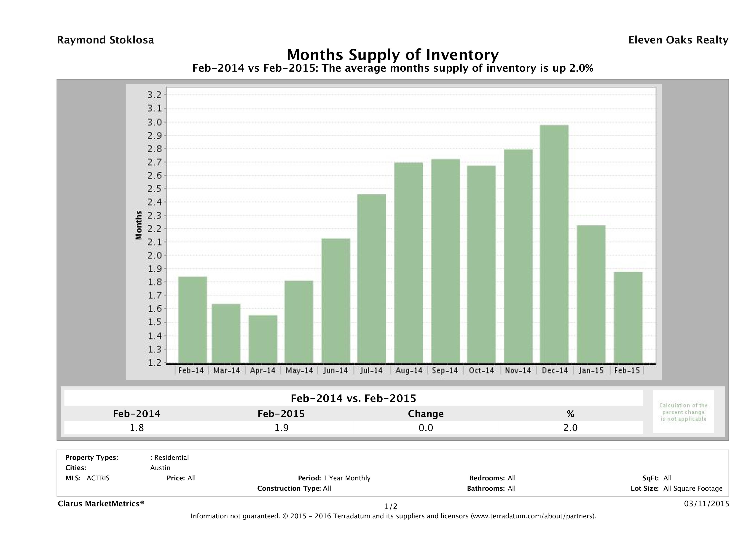This screenshot has width=738, height=560.
Task: Select the Change column header
Action: tap(425, 414)
